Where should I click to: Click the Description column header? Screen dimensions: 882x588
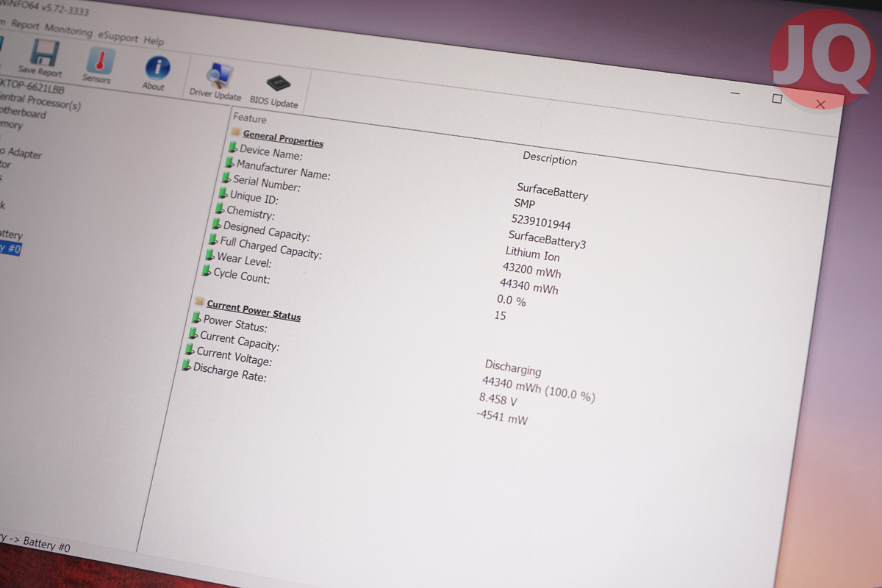[x=550, y=158]
